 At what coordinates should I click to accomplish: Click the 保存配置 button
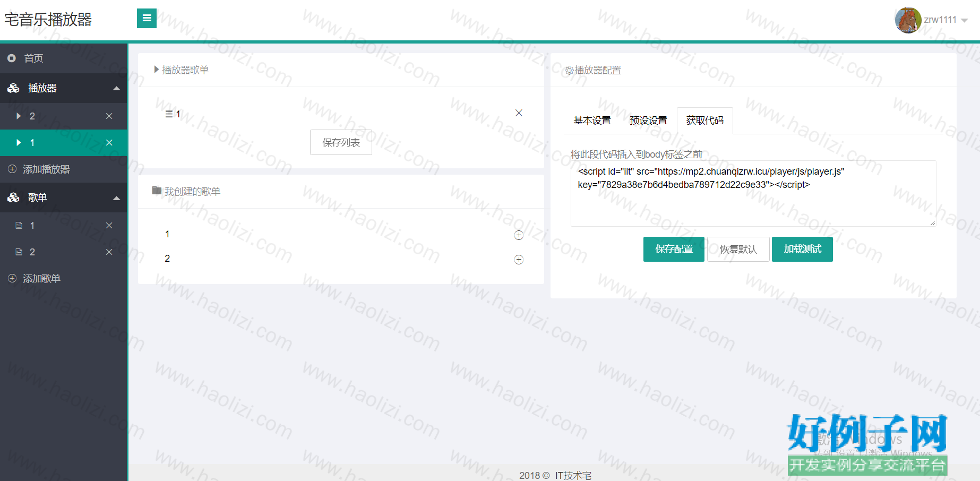[x=674, y=249]
